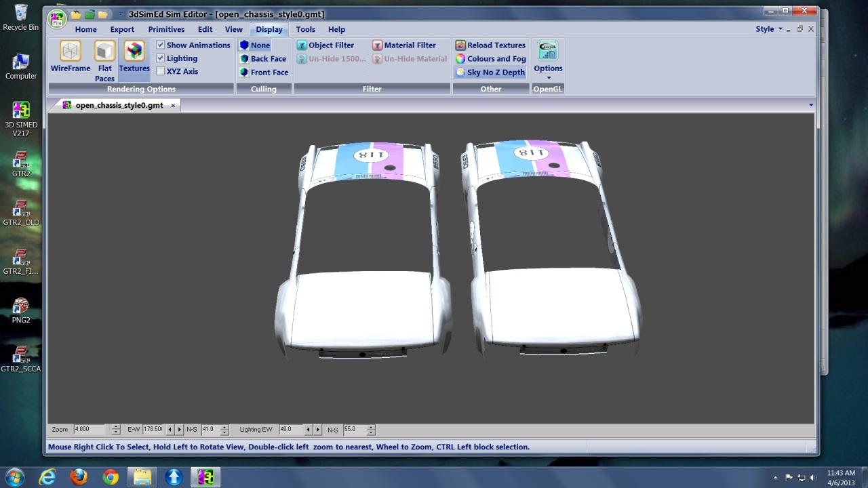Launch Firefox from taskbar

79,477
